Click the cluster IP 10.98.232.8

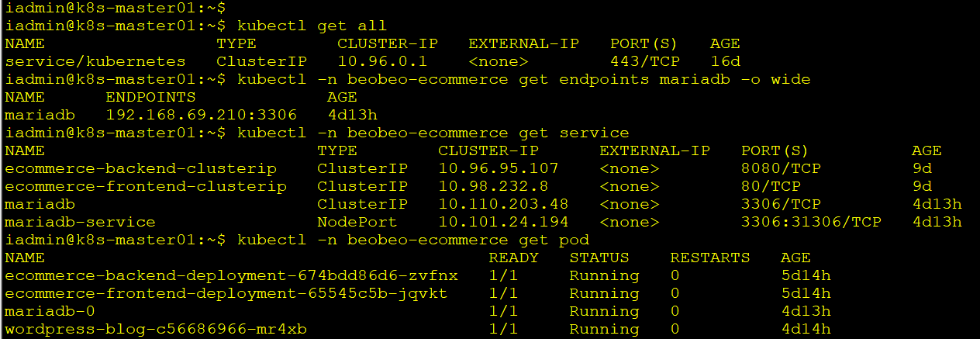point(492,186)
